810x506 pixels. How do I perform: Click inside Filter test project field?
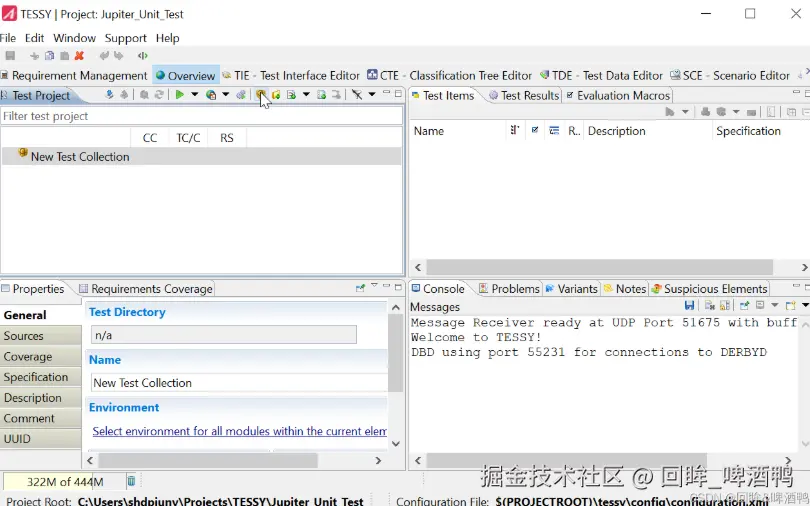coord(201,116)
